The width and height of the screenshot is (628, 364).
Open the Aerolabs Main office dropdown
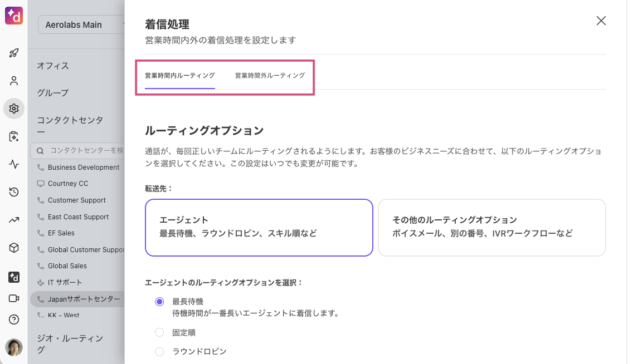point(81,25)
